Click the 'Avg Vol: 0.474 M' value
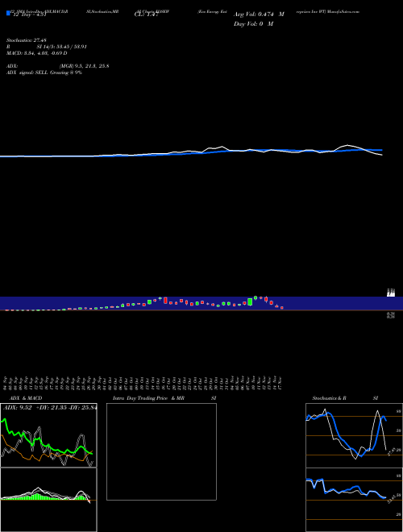 click(259, 15)
